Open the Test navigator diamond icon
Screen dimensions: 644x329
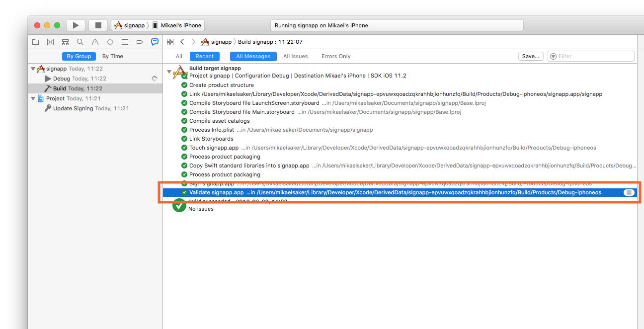pyautogui.click(x=110, y=42)
